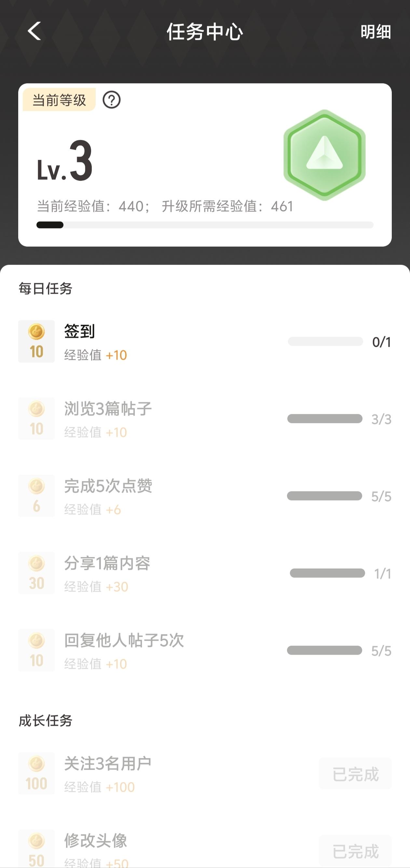Tap the level experience progress bar
Viewport: 410px width, 868px height.
tap(205, 225)
